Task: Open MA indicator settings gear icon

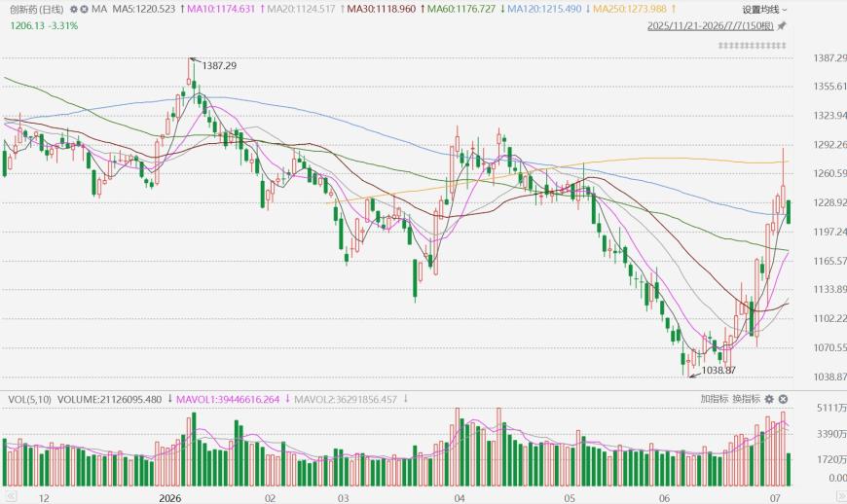Action: [x=74, y=9]
